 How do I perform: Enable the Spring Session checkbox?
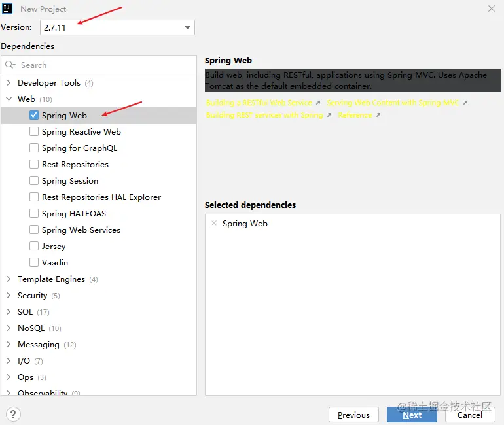34,180
